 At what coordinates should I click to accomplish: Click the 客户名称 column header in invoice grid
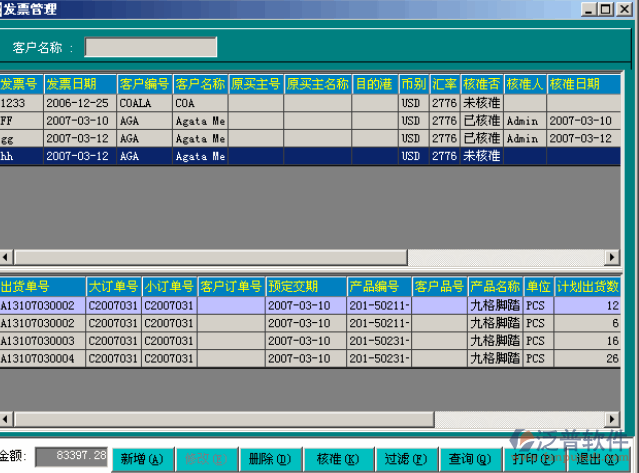click(x=200, y=84)
